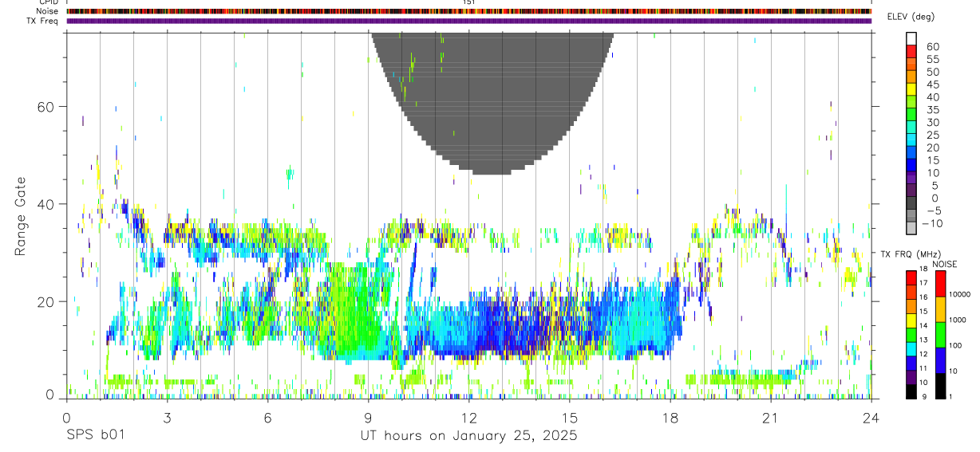Click the gray no-data region in the plot
Image resolution: width=980 pixels, height=452 pixels.
click(x=491, y=104)
